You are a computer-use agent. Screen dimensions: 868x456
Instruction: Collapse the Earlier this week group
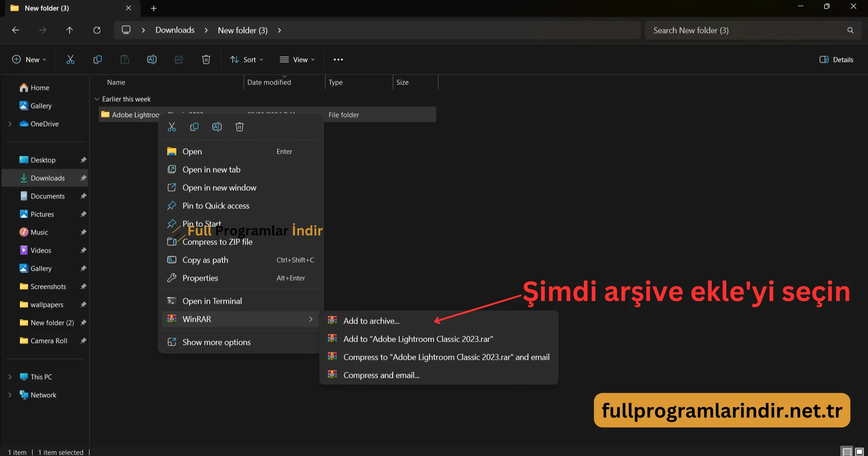pos(97,99)
